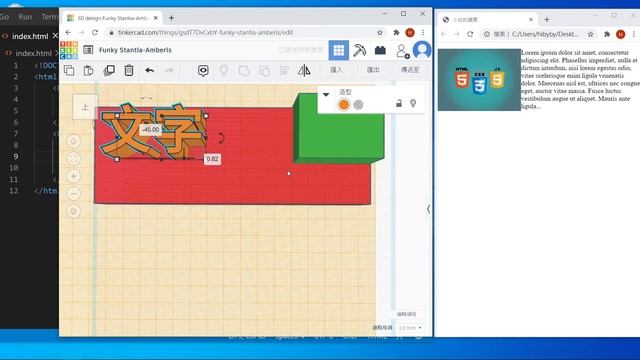Screen dimensions: 640x360
Task: Click the Show all lightbulb icon in toolbar
Action: click(223, 70)
